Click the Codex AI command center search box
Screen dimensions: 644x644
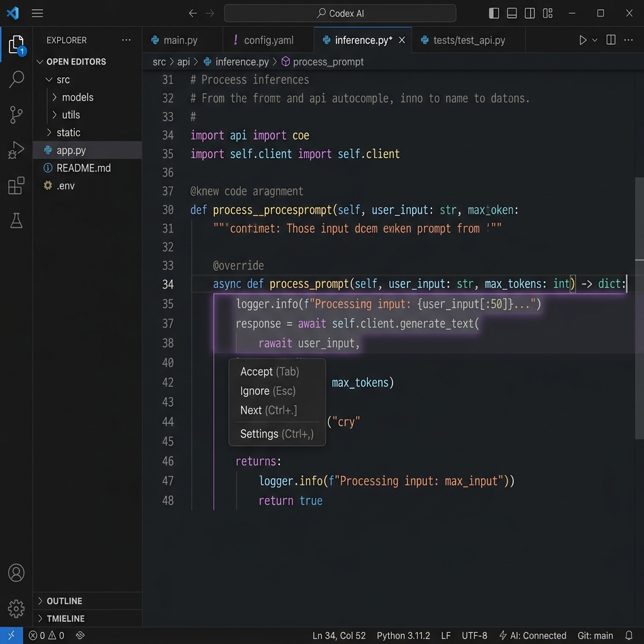click(x=340, y=13)
